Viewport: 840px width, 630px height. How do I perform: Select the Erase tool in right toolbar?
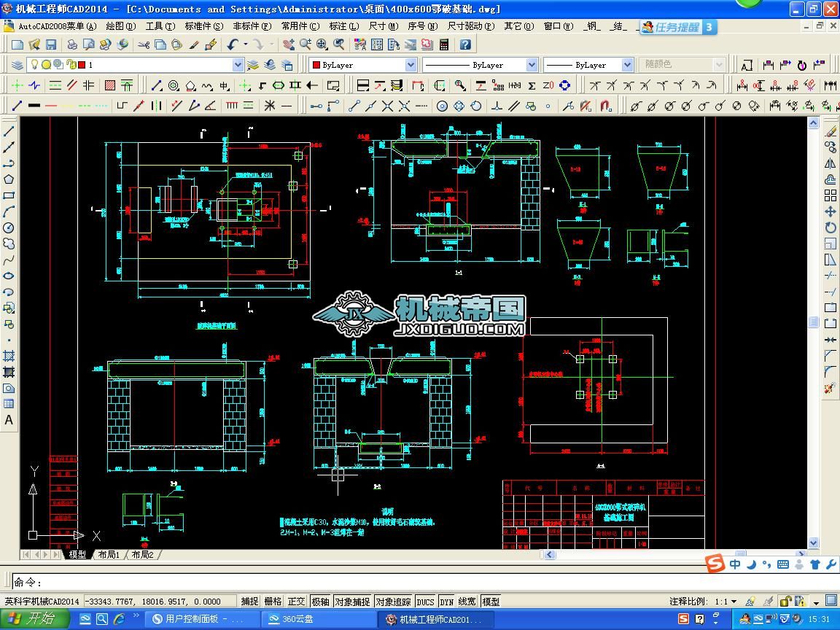coord(830,132)
